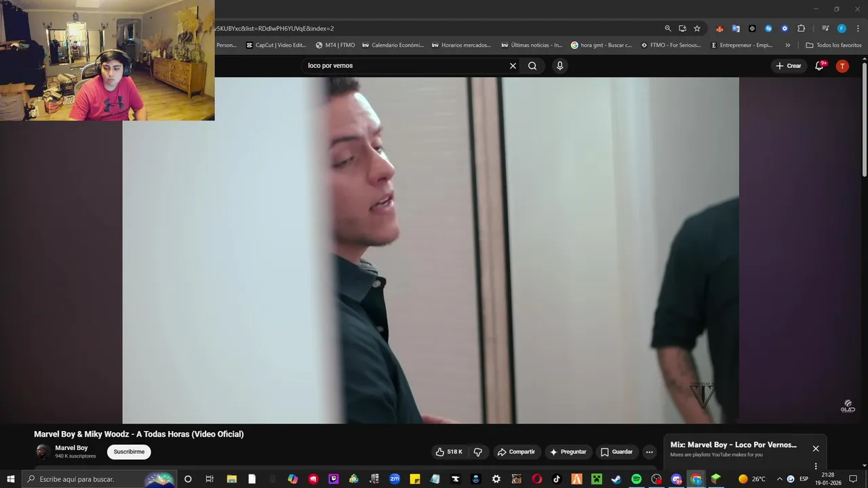Open the Chrome profile avatar F
868x488 pixels.
[x=842, y=28]
